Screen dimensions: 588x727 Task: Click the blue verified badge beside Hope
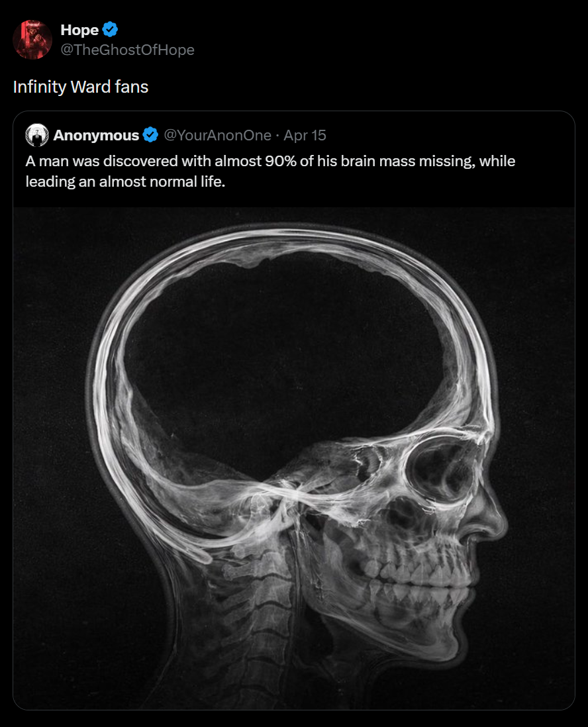pos(110,29)
